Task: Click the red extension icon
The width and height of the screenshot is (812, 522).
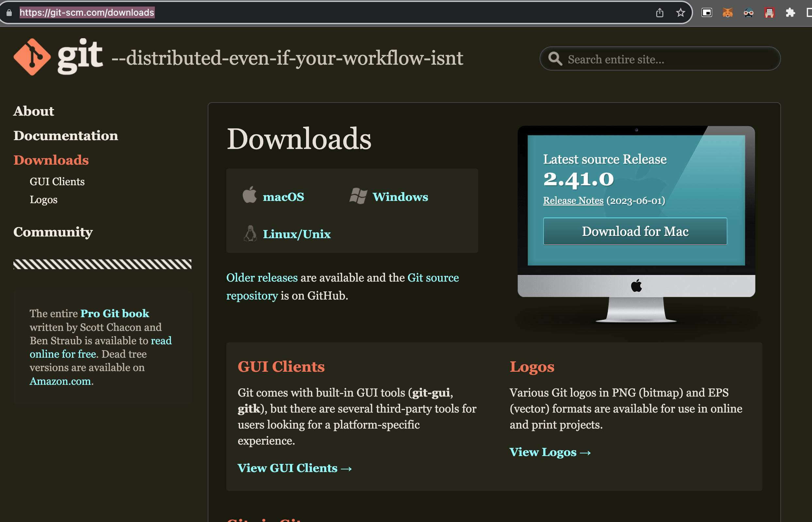Action: pyautogui.click(x=769, y=13)
